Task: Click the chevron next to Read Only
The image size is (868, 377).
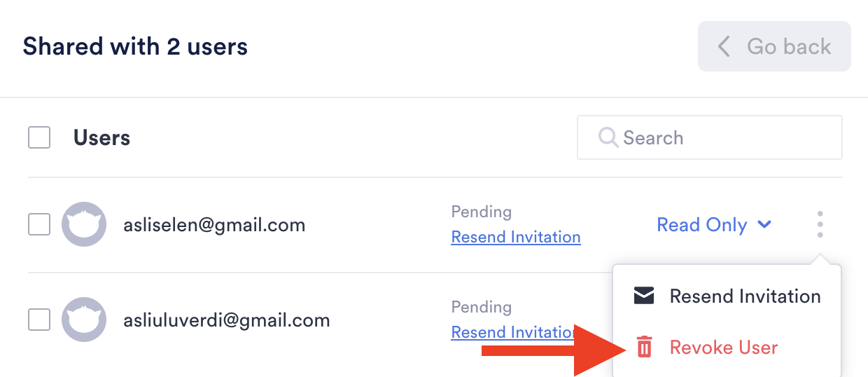Action: [x=764, y=225]
